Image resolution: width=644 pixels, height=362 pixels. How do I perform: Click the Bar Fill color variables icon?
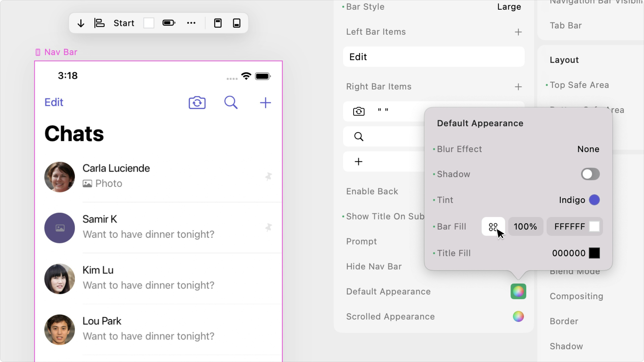pos(493,227)
